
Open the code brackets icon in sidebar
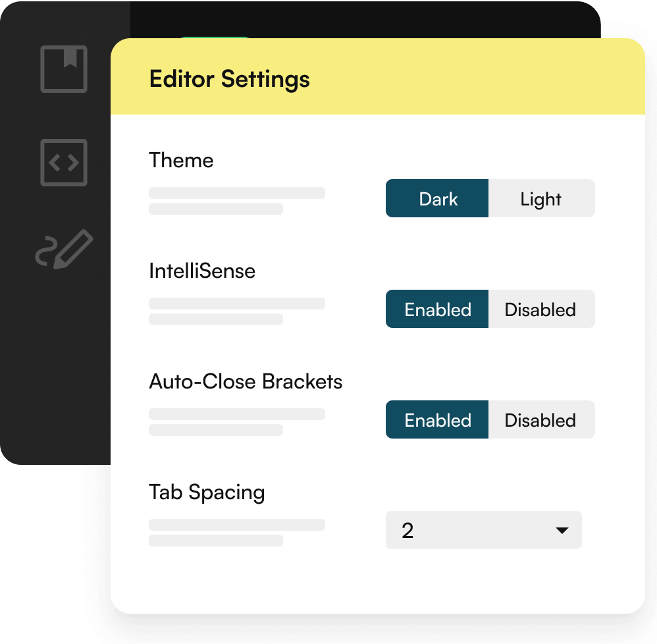[x=64, y=162]
